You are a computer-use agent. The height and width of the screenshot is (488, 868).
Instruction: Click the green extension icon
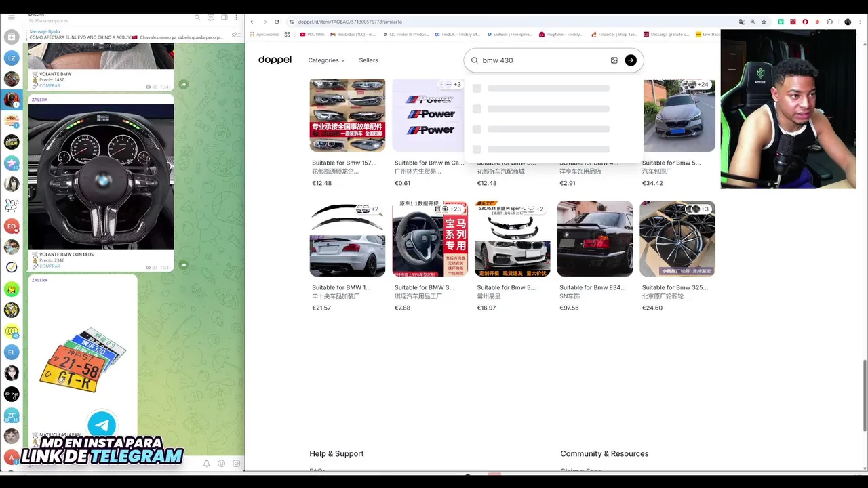781,22
